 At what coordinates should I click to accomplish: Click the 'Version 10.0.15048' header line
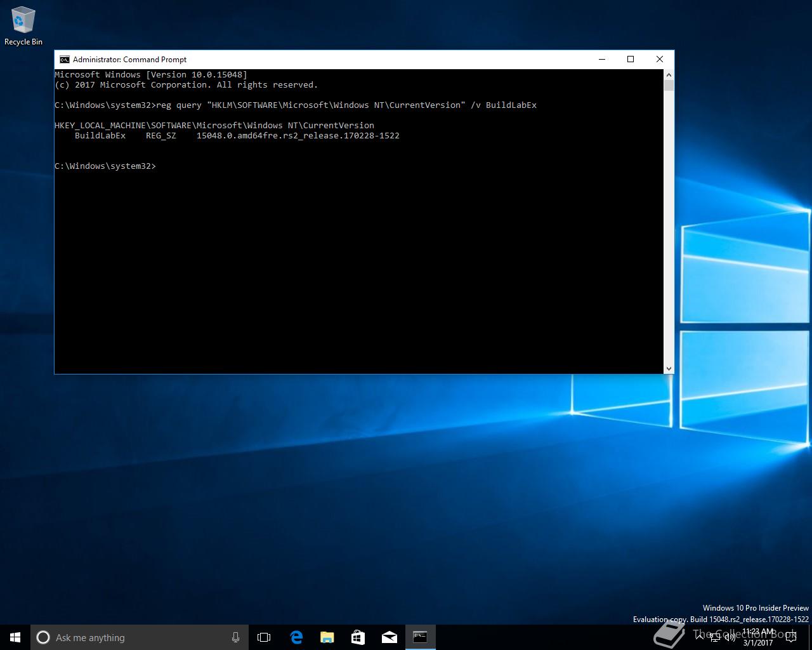tap(151, 75)
